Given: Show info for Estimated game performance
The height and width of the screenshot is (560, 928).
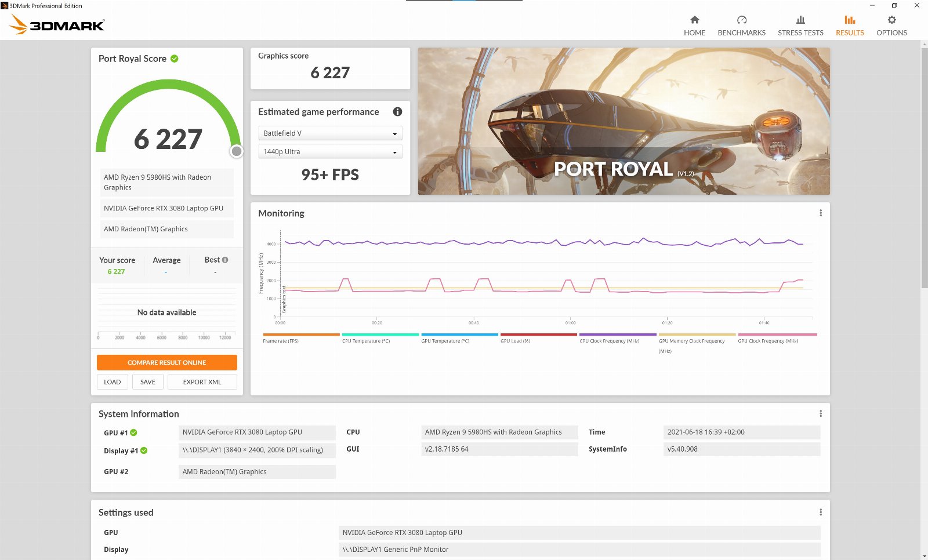Looking at the screenshot, I should (x=397, y=112).
